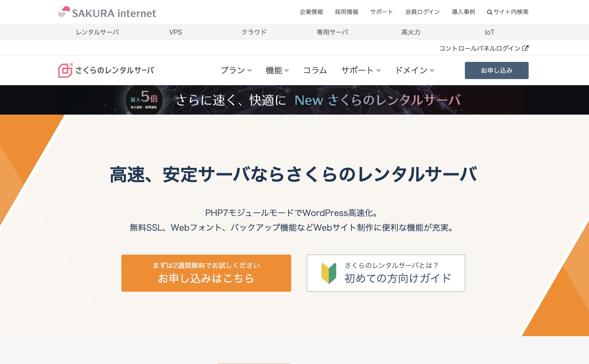Click the 最大5倍 speed badge
The image size is (589, 364).
tap(144, 100)
